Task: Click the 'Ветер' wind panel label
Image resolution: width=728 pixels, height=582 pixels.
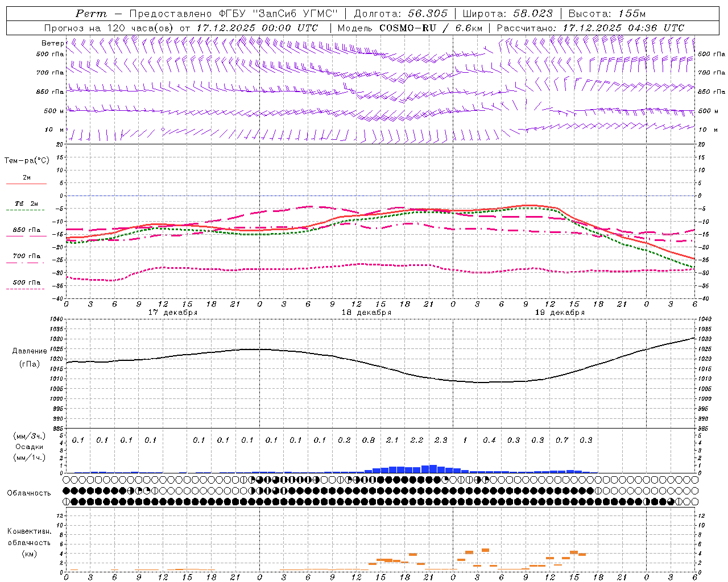Action: [x=52, y=43]
